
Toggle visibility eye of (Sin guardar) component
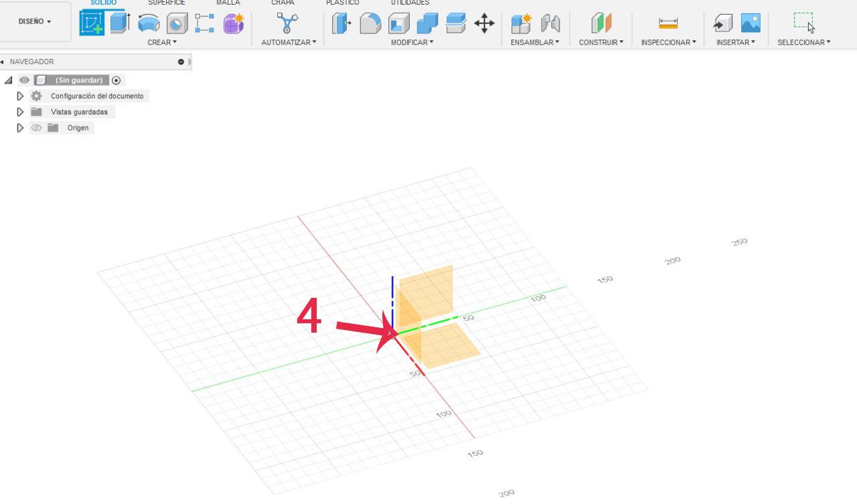(x=24, y=80)
